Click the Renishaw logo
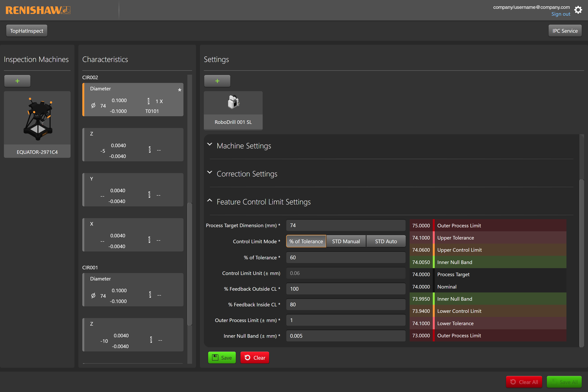 [38, 10]
